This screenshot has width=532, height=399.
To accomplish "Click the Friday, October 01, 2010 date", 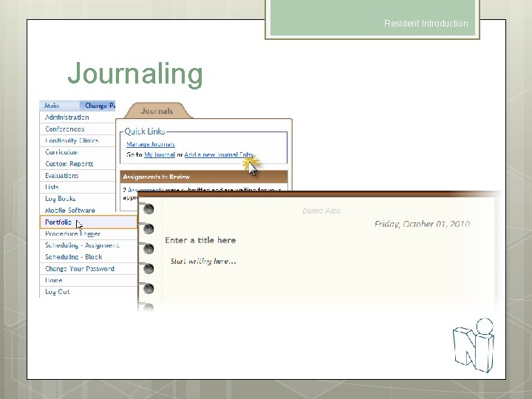I will pos(422,224).
